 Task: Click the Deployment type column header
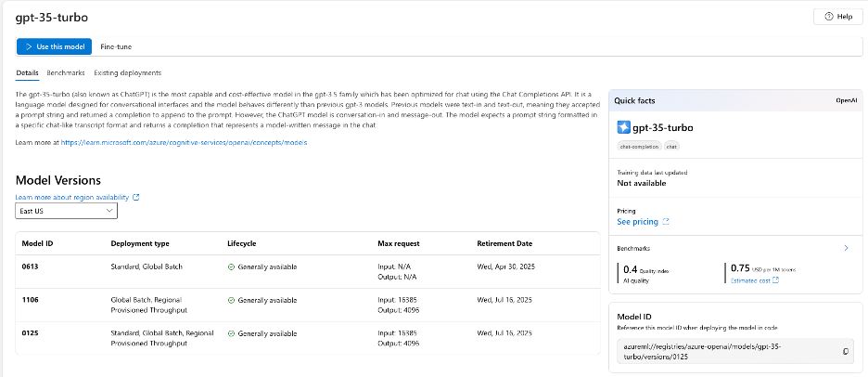[140, 243]
